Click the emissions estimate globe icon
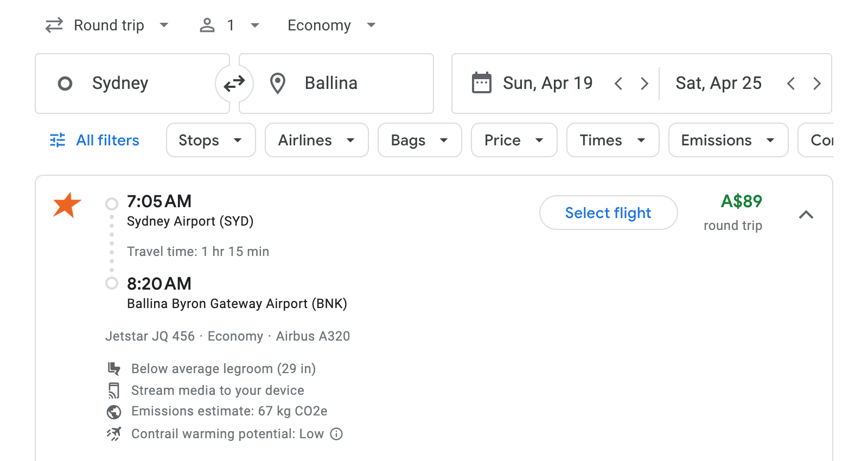Image resolution: width=868 pixels, height=461 pixels. (x=114, y=411)
